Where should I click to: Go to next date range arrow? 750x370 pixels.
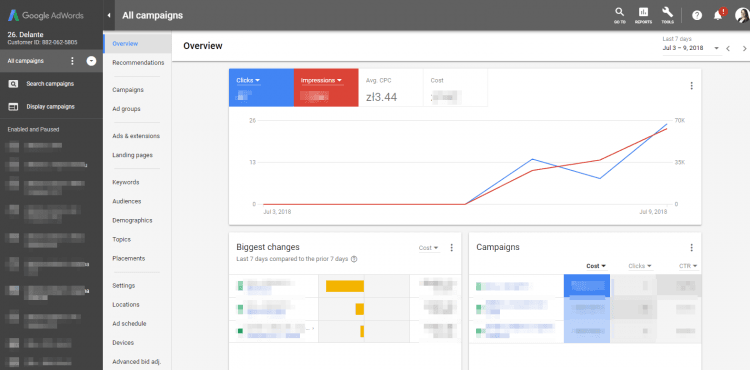tap(744, 48)
